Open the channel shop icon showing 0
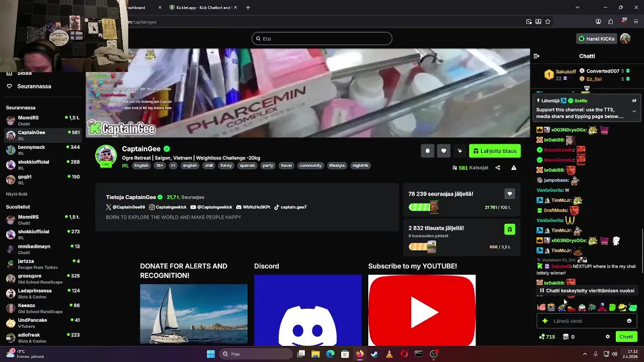The width and height of the screenshot is (644, 362). click(x=569, y=337)
